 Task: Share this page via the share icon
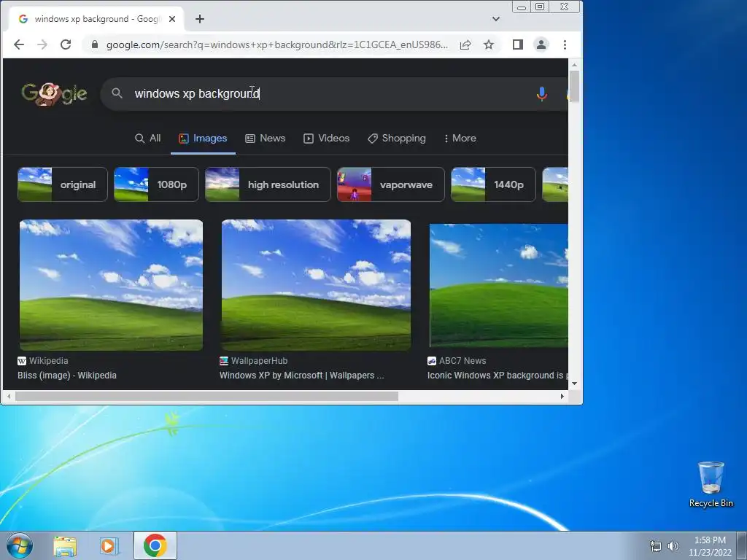[x=465, y=44]
